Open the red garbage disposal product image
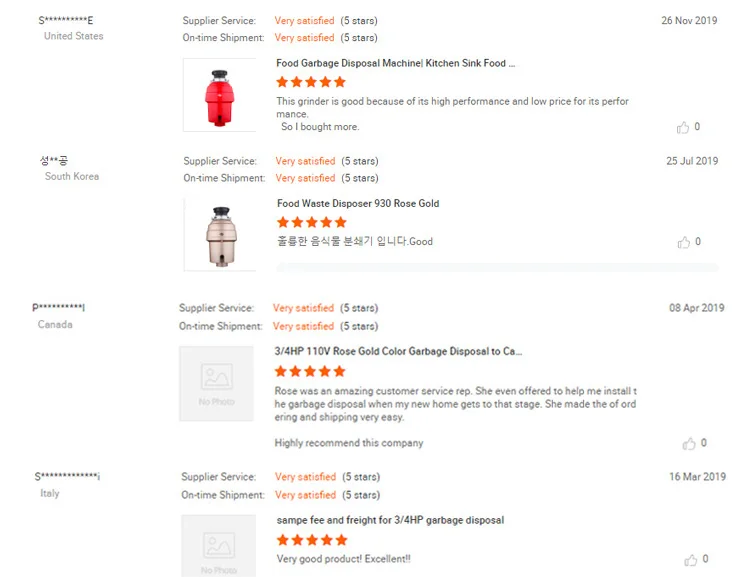 pos(219,95)
